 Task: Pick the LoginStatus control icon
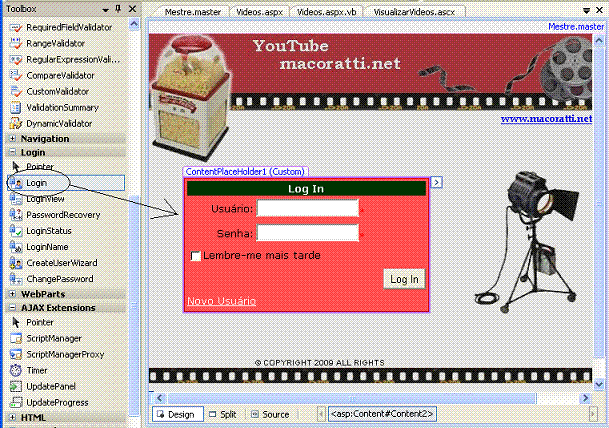(16, 231)
